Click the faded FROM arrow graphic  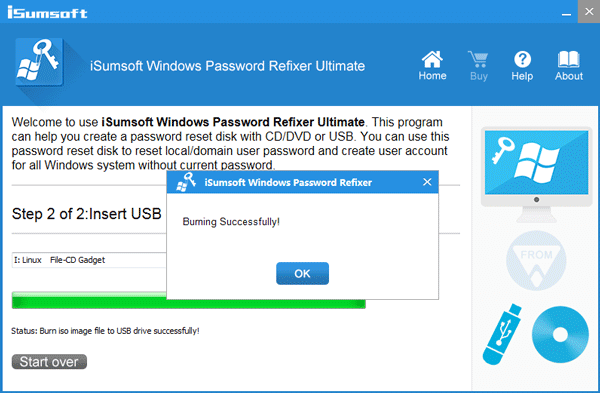tap(536, 260)
